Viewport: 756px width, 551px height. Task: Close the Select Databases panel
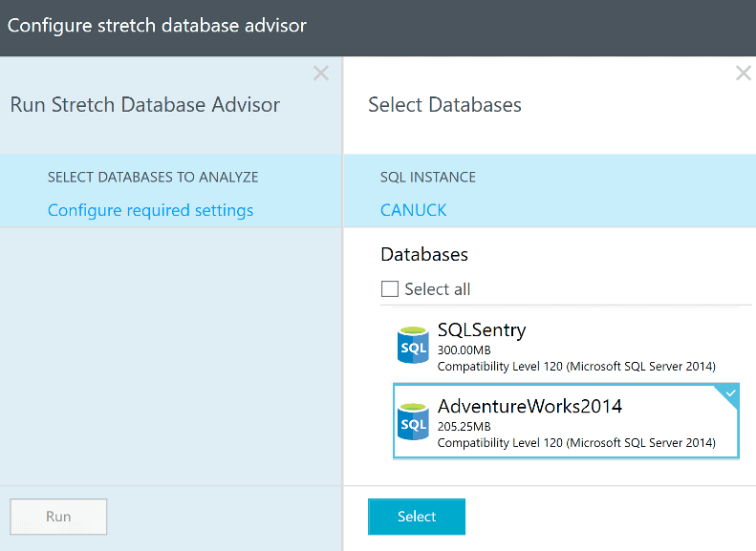743,74
